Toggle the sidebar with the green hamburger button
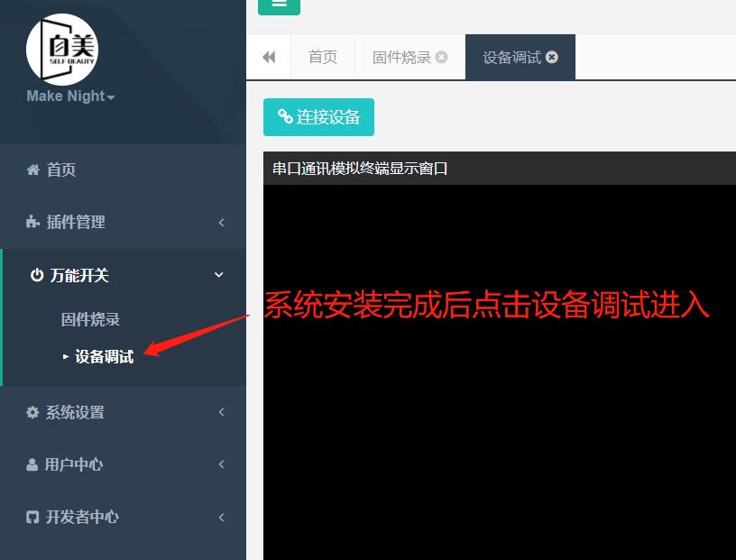736x560 pixels. click(x=280, y=5)
